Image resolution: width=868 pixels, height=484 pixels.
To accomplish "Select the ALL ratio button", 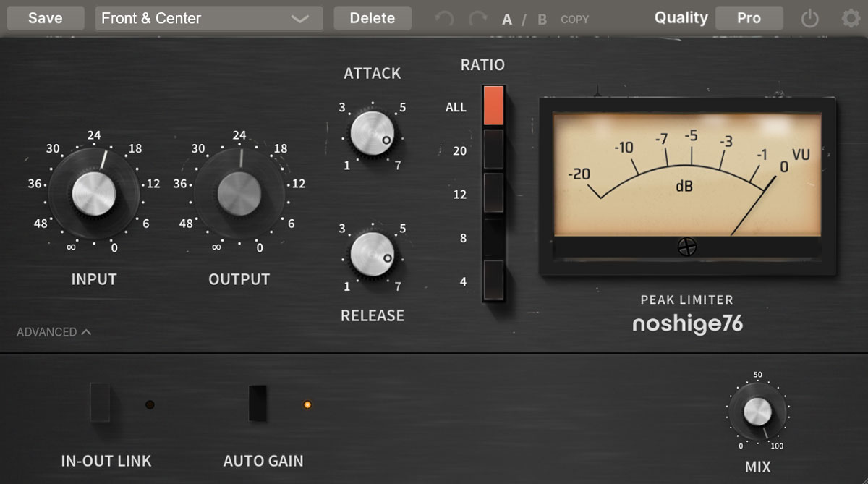I will pos(493,106).
